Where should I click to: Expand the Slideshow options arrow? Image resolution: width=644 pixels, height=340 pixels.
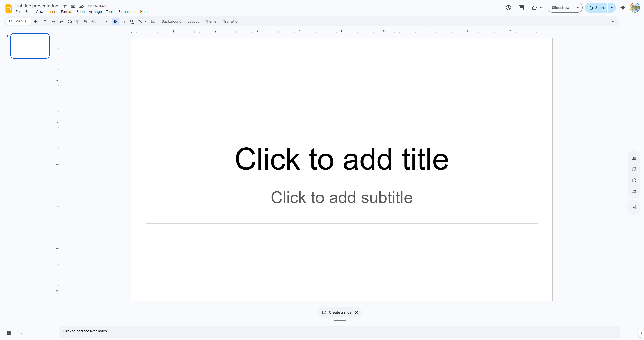[578, 8]
